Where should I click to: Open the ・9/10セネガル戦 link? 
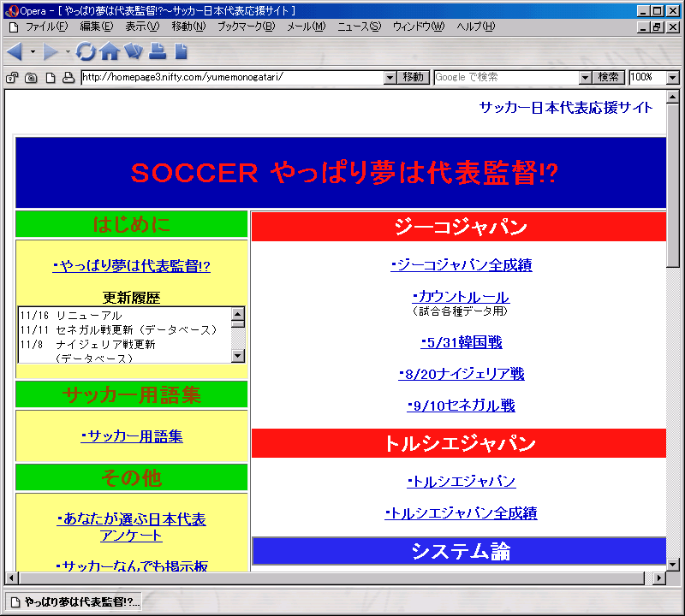[461, 406]
